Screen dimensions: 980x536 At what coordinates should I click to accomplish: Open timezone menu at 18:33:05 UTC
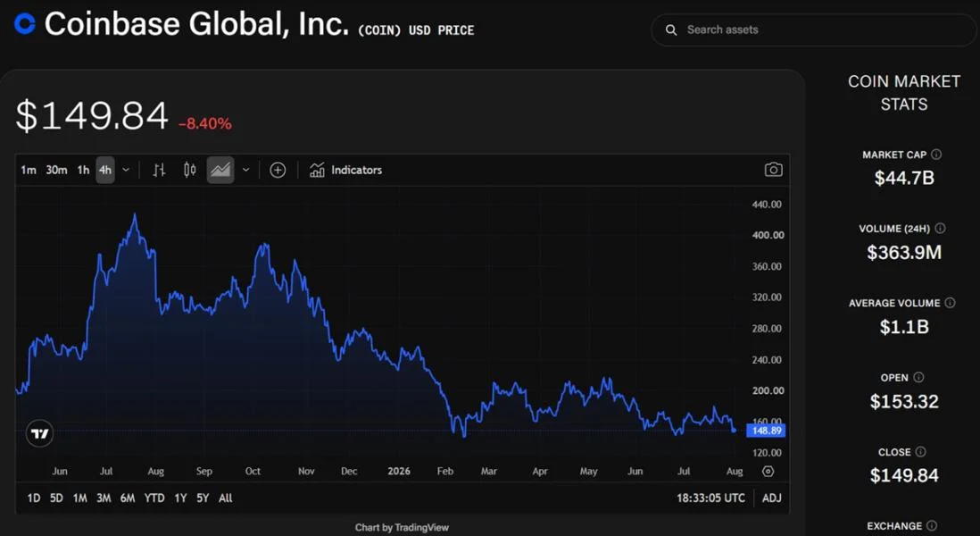click(x=710, y=498)
